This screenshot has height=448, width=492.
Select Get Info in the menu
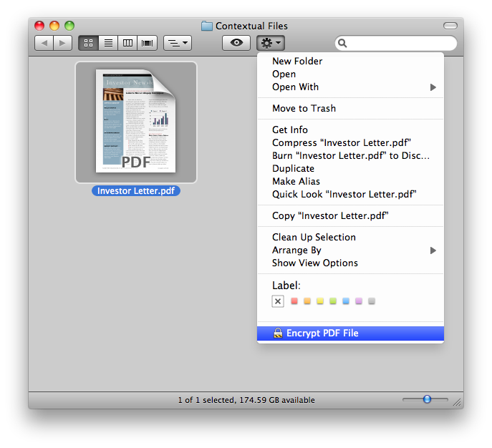[x=290, y=130]
